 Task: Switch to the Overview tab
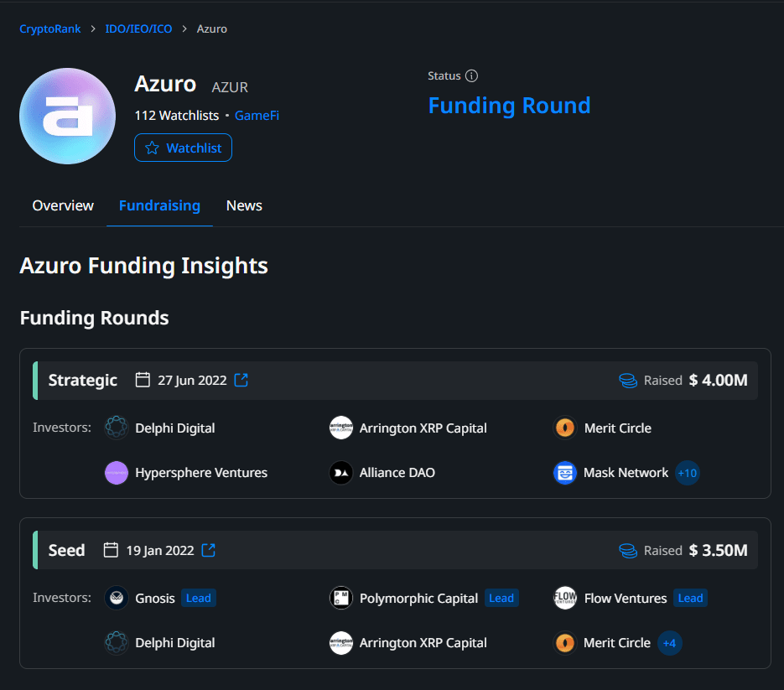(x=63, y=205)
